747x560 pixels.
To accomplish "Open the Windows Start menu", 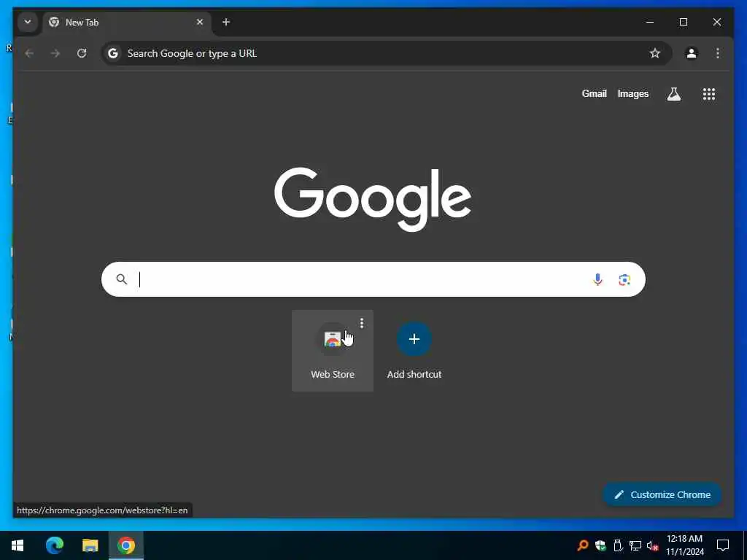I will (x=18, y=545).
